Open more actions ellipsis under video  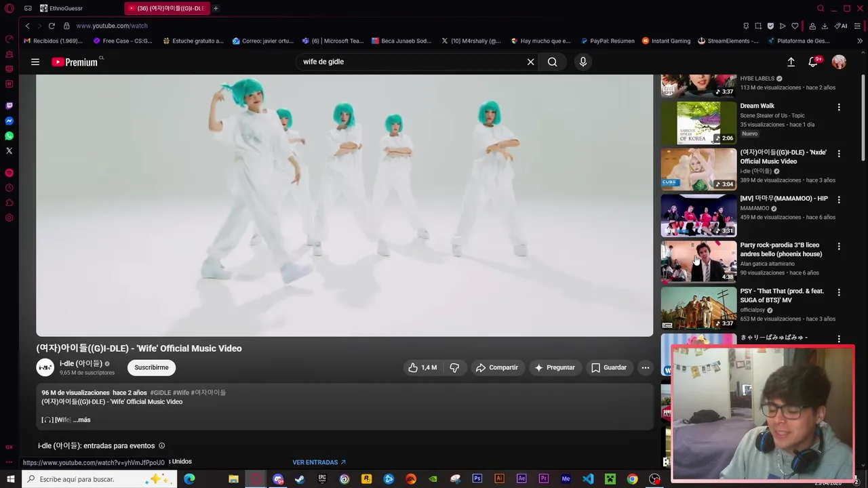646,367
